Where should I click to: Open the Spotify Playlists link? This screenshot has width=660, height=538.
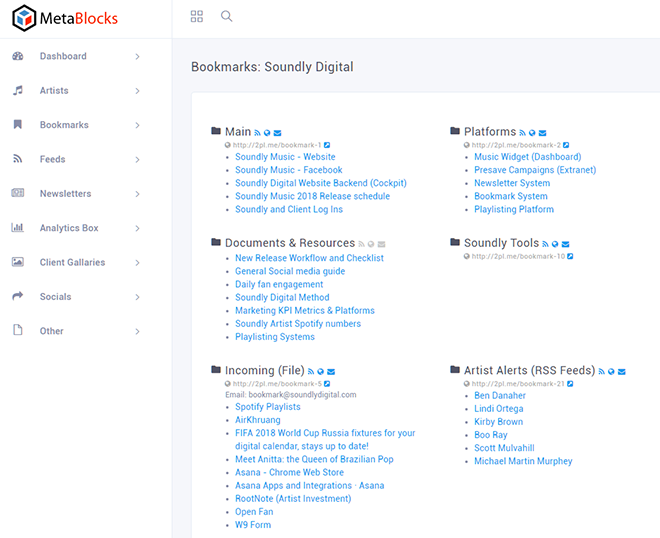[x=268, y=407]
